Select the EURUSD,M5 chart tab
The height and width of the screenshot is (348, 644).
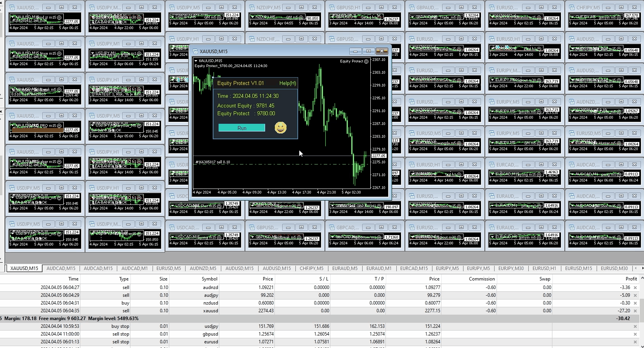tap(168, 268)
